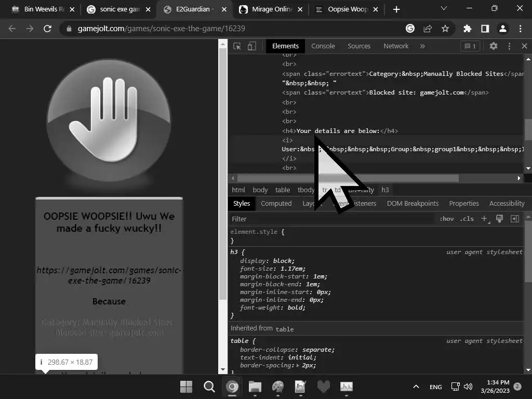
Task: Switch to the E2Guardian tab
Action: point(195,9)
